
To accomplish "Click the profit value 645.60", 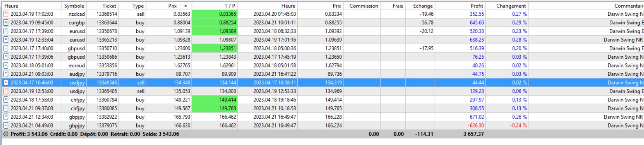I will click(x=477, y=23).
